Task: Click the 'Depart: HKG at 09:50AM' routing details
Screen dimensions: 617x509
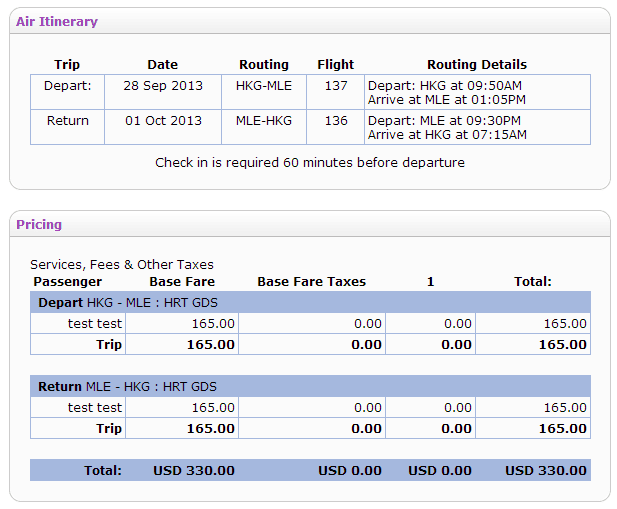Action: (445, 86)
